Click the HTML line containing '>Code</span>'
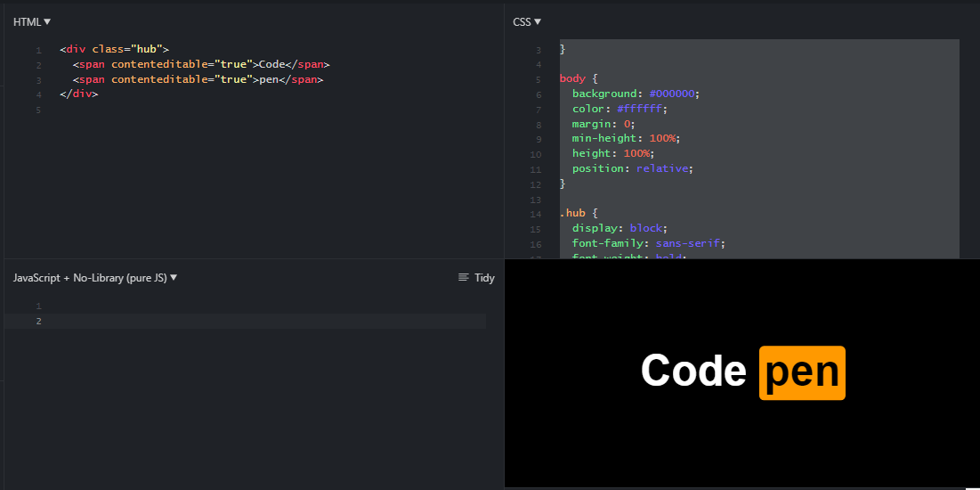 click(201, 64)
